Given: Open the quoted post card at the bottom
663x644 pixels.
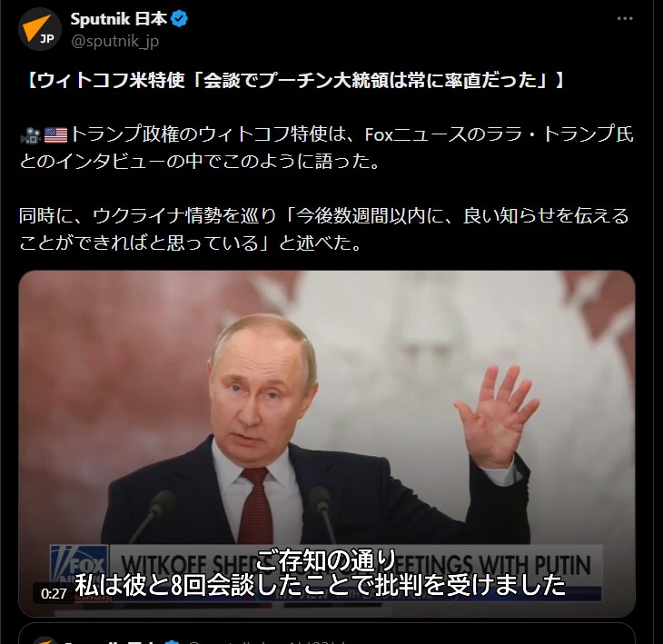Looking at the screenshot, I should [327, 633].
